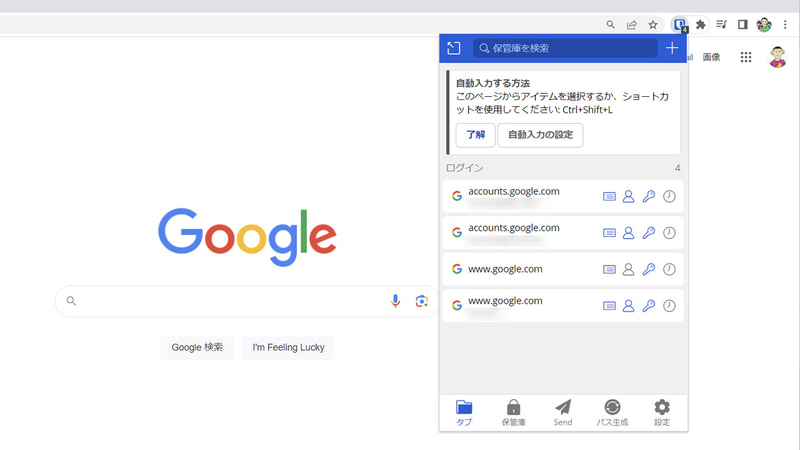Click the share page icon
800x450 pixels.
pyautogui.click(x=632, y=24)
